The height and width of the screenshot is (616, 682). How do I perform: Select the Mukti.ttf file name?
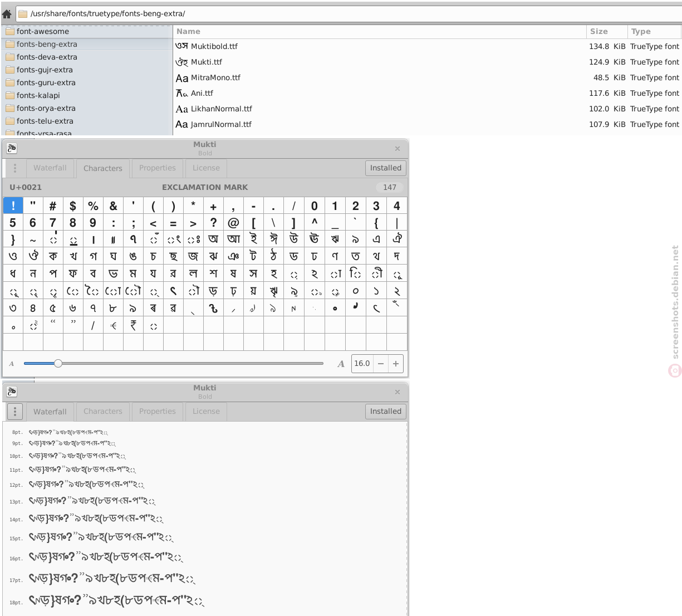[x=207, y=62]
